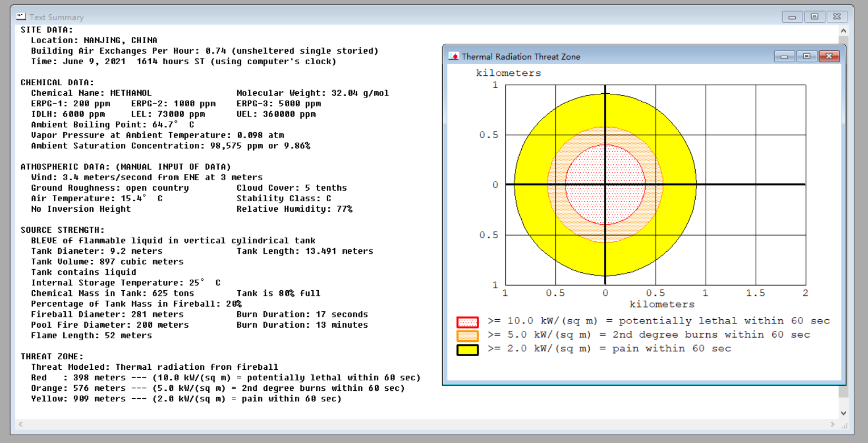Click the orange legend swatch for 5.0 kW
The image size is (868, 443).
point(467,336)
